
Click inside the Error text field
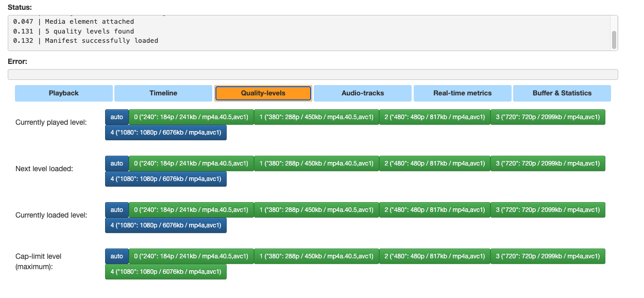(313, 74)
